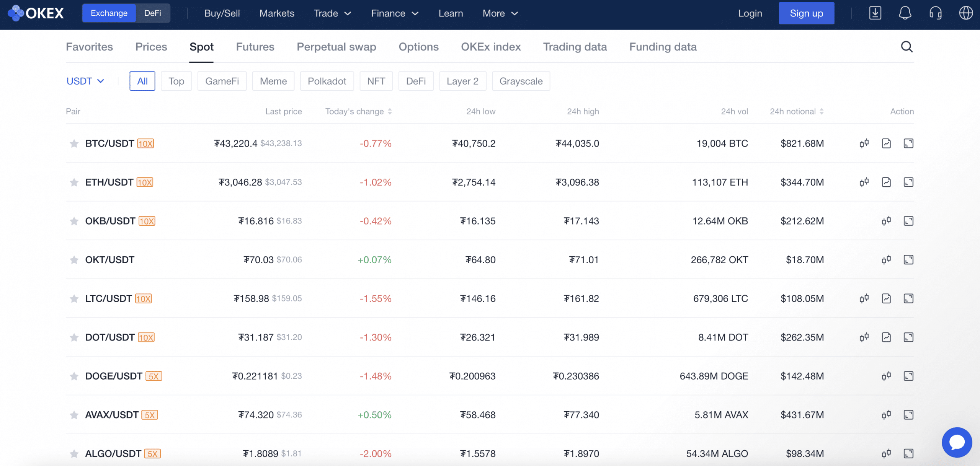Open the OKEx index tab

pos(491,47)
